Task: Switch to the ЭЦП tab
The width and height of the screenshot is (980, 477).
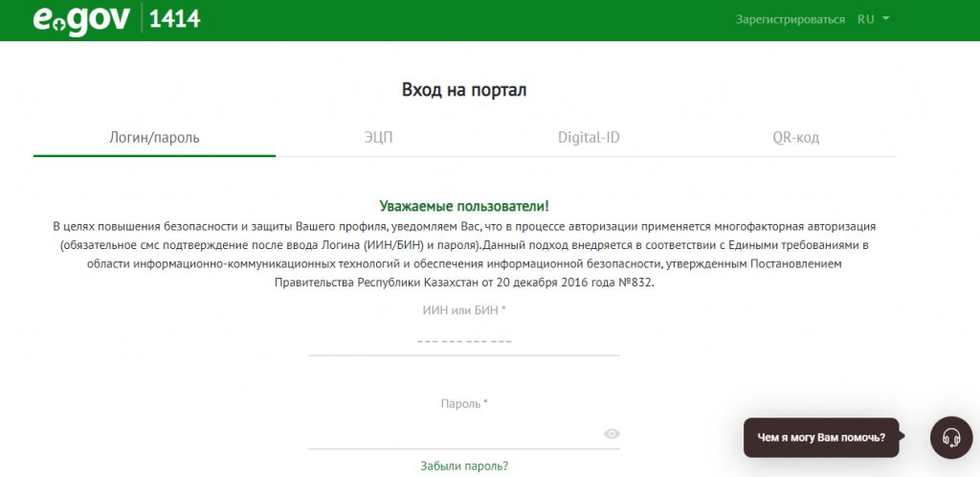Action: pyautogui.click(x=379, y=138)
